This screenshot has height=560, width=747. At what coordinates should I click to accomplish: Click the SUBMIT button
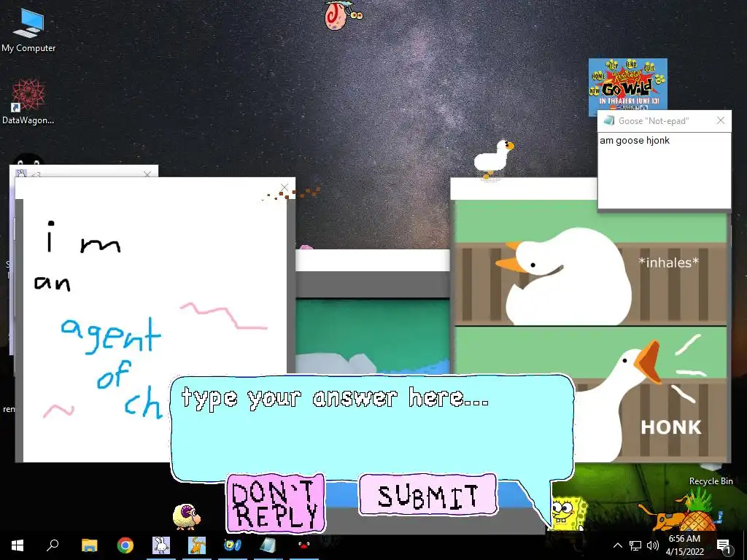point(427,495)
